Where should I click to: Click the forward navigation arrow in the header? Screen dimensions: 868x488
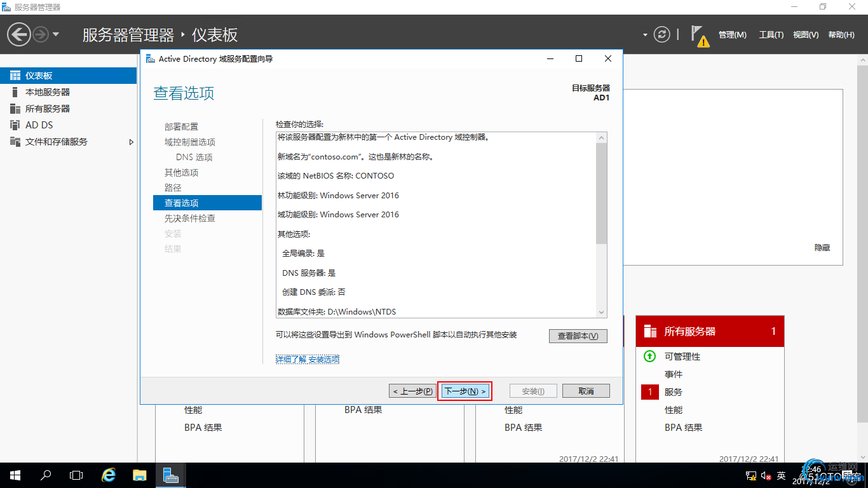tap(41, 34)
